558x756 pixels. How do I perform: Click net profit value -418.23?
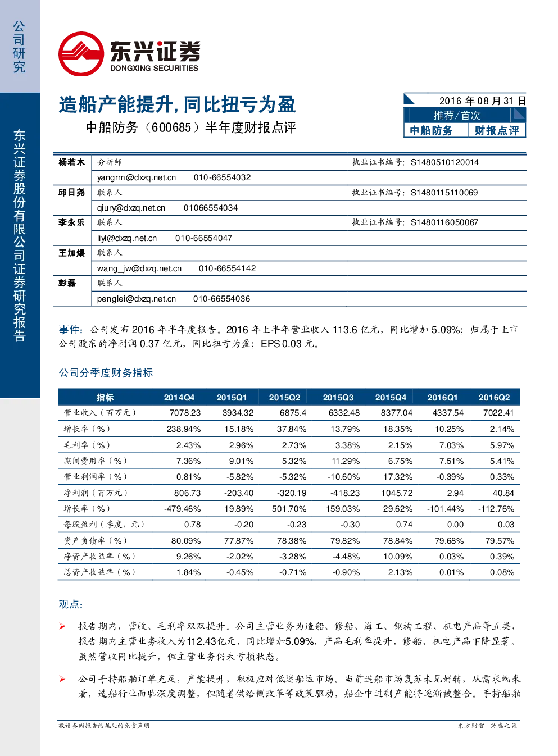pos(344,493)
